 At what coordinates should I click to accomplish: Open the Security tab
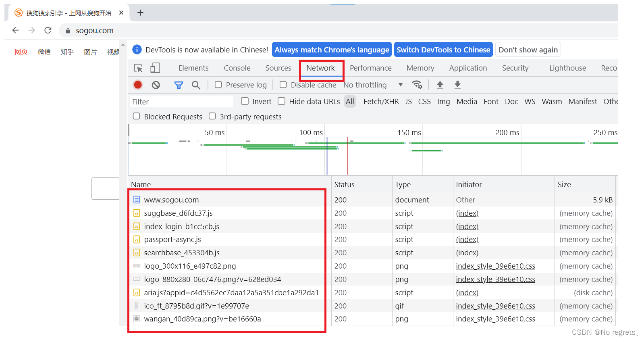[x=515, y=68]
